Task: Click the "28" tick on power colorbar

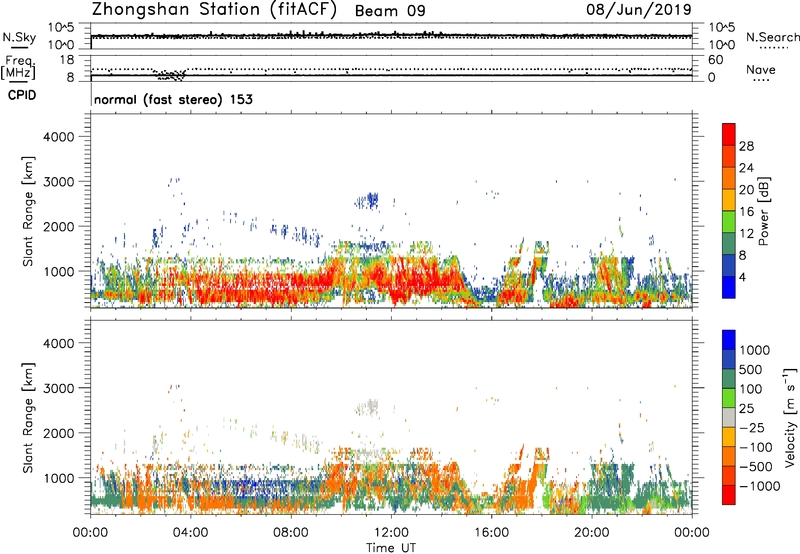Action: [746, 146]
